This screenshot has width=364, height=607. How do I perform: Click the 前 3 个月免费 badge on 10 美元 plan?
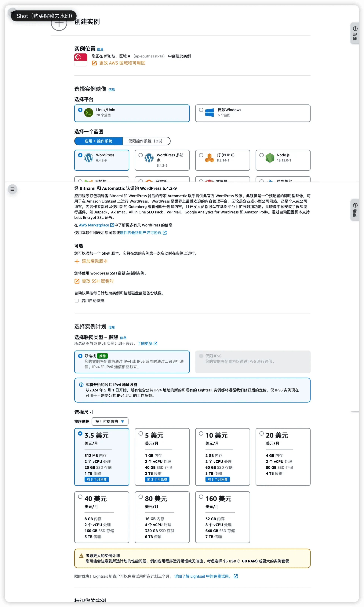(x=218, y=479)
